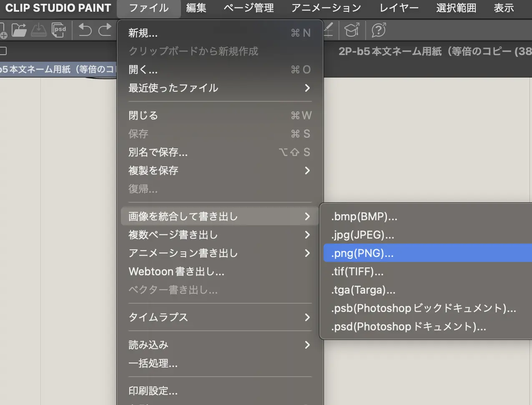Click the 2P-b5本文ネーム用紙 document title
The width and height of the screenshot is (532, 405).
[x=435, y=51]
